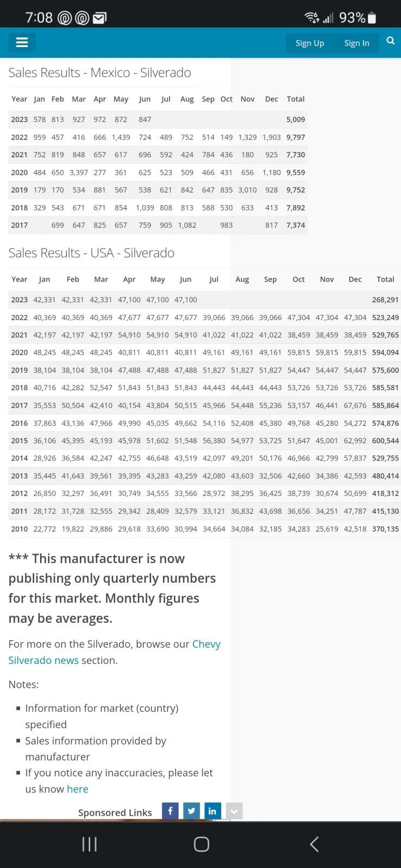This screenshot has height=868, width=401.
Task: Select the Sales Results - USA - Silverado heading
Action: coord(91,253)
